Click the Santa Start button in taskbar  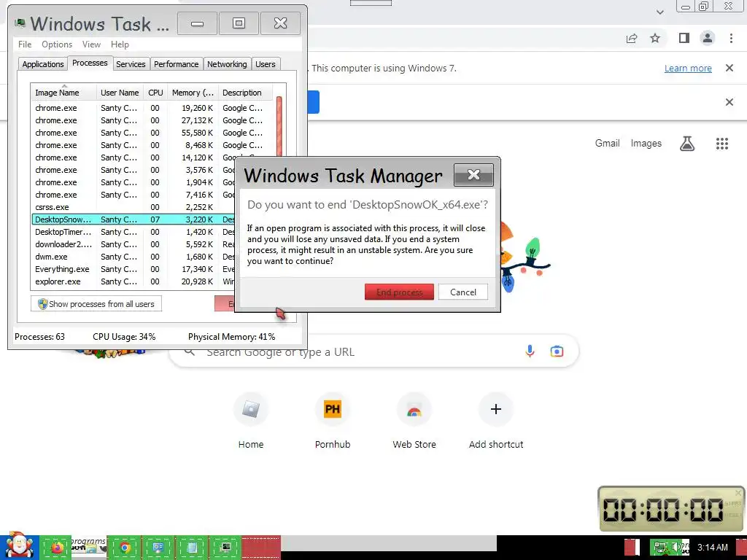pyautogui.click(x=20, y=546)
